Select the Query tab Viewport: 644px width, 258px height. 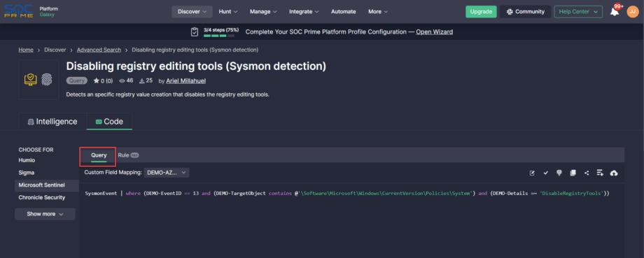(x=99, y=155)
